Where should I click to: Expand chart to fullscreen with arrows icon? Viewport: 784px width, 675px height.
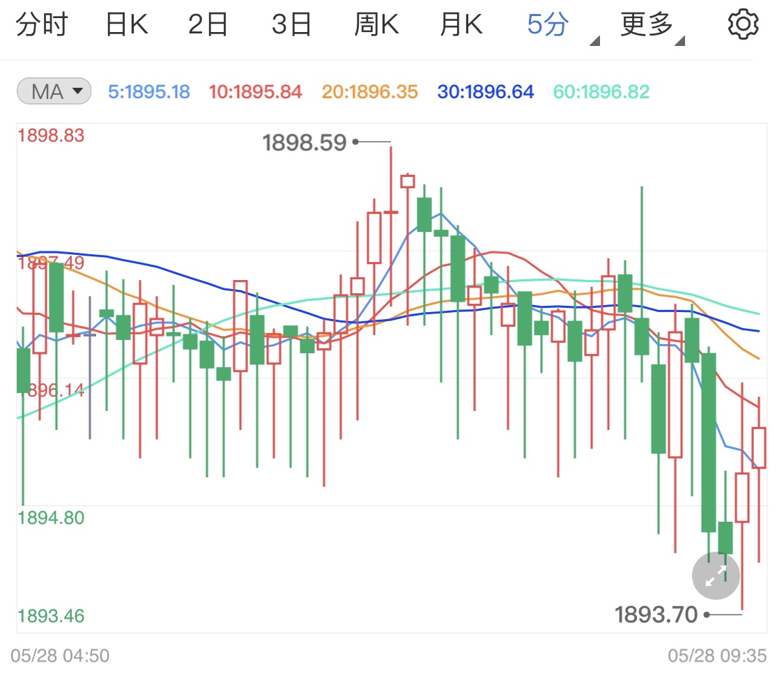point(716,575)
